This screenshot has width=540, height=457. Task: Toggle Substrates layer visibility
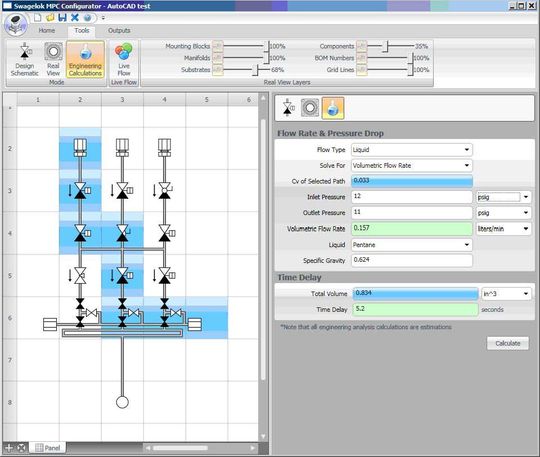point(217,70)
